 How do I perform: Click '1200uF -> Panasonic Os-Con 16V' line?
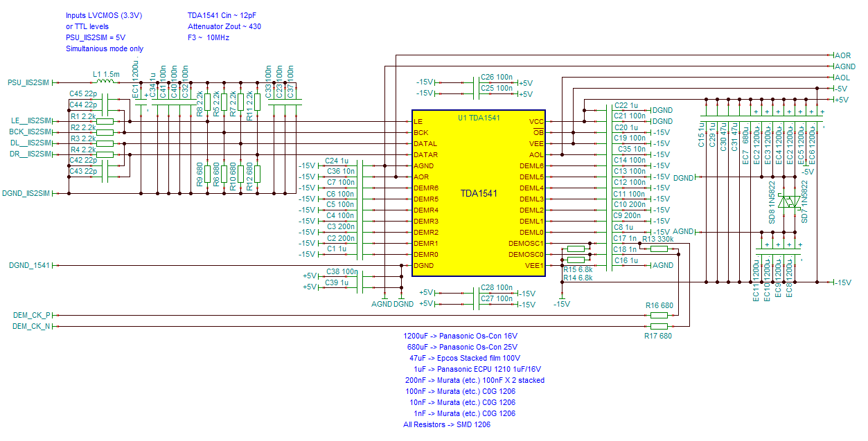[x=461, y=336]
